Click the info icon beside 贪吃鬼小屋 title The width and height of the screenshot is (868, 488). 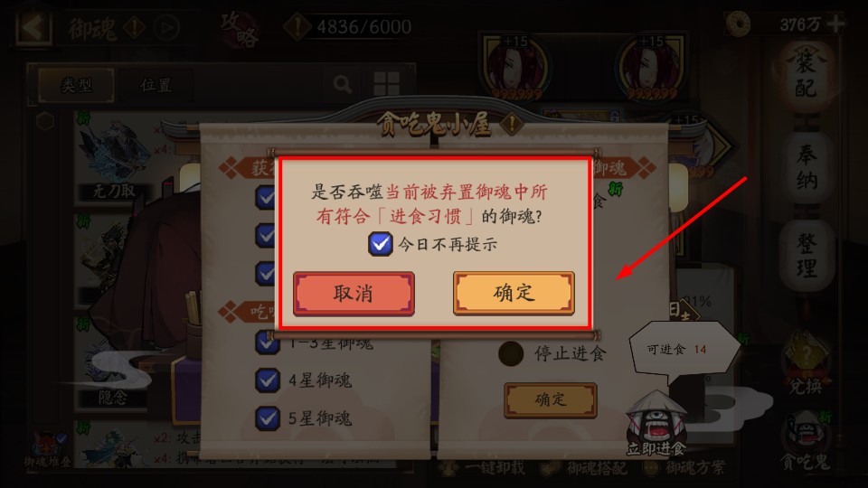click(512, 123)
